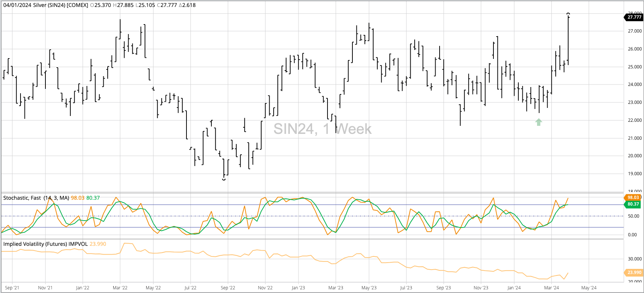Click the May '24 date on time axis
Image resolution: width=644 pixels, height=293 pixels.
click(589, 288)
